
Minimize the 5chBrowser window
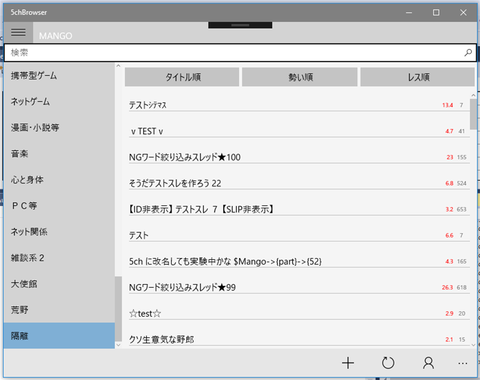(409, 13)
